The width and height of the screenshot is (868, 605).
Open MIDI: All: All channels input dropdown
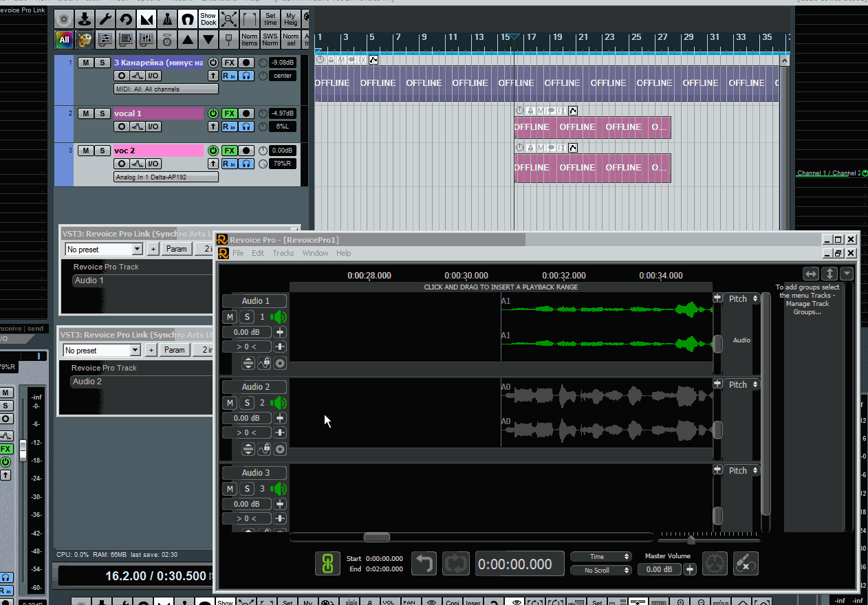point(166,89)
